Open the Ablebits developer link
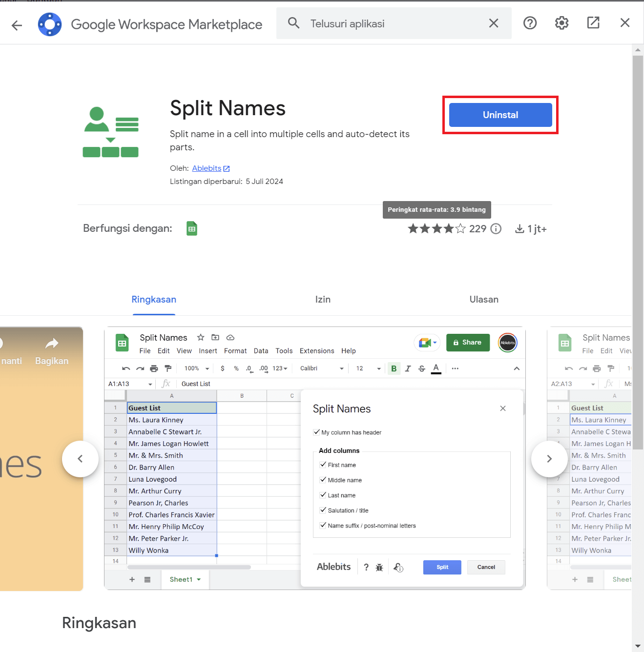This screenshot has height=652, width=644. [x=207, y=168]
